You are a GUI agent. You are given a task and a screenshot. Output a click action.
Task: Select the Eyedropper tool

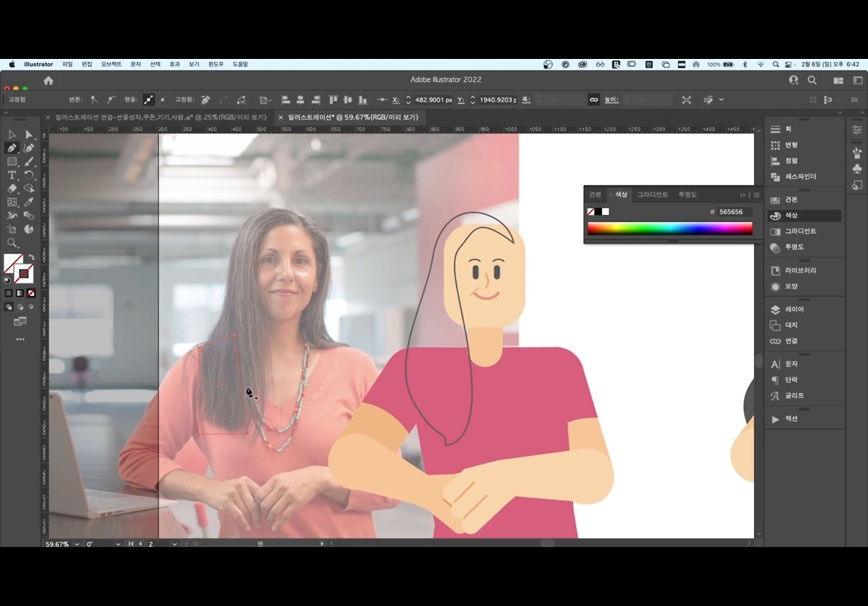[x=28, y=202]
